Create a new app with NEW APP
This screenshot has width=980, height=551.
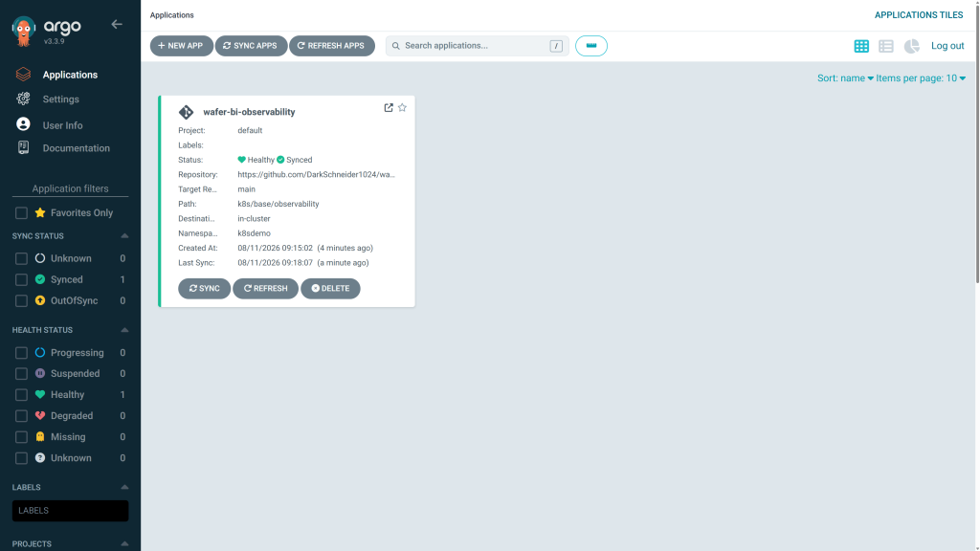point(181,46)
